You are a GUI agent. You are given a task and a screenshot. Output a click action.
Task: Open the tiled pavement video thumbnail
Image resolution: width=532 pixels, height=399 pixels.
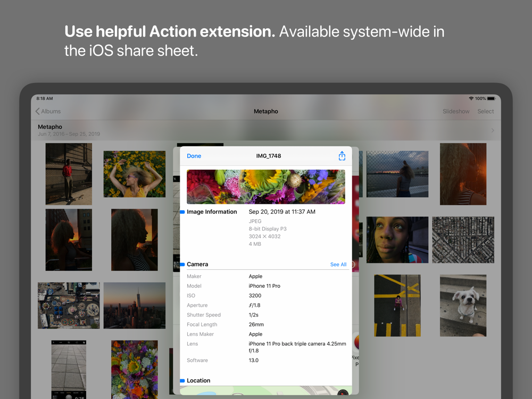69,370
